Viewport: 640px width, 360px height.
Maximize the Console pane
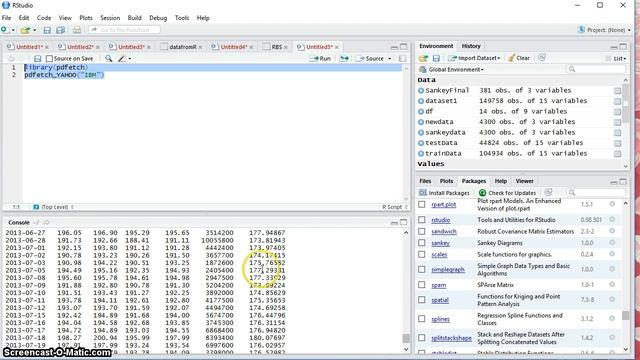tap(404, 222)
